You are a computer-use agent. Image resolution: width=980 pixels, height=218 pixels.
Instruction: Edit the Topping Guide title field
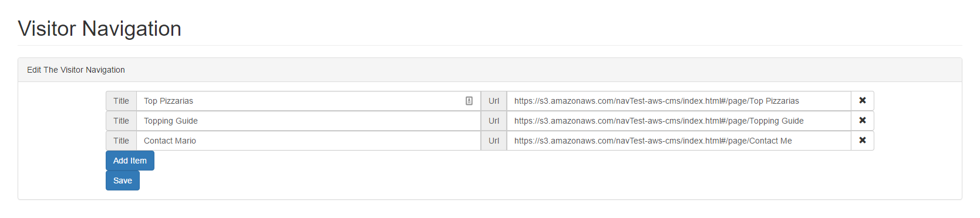point(308,121)
